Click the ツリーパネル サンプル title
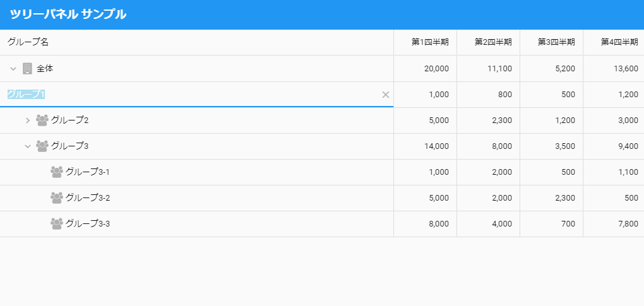The height and width of the screenshot is (306, 644). (x=68, y=15)
